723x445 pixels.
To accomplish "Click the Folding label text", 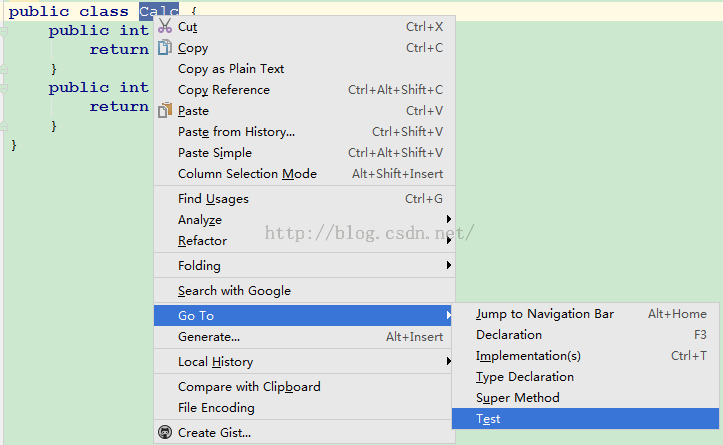I will coord(199,266).
